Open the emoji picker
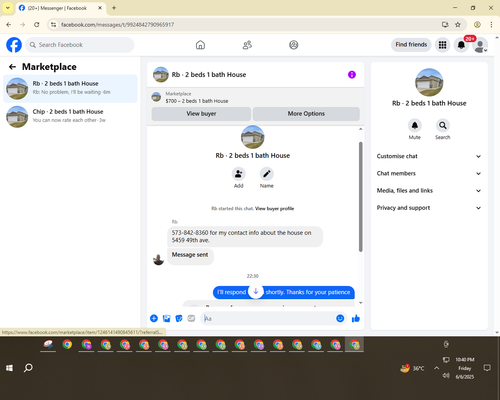The image size is (500, 400). point(340,319)
